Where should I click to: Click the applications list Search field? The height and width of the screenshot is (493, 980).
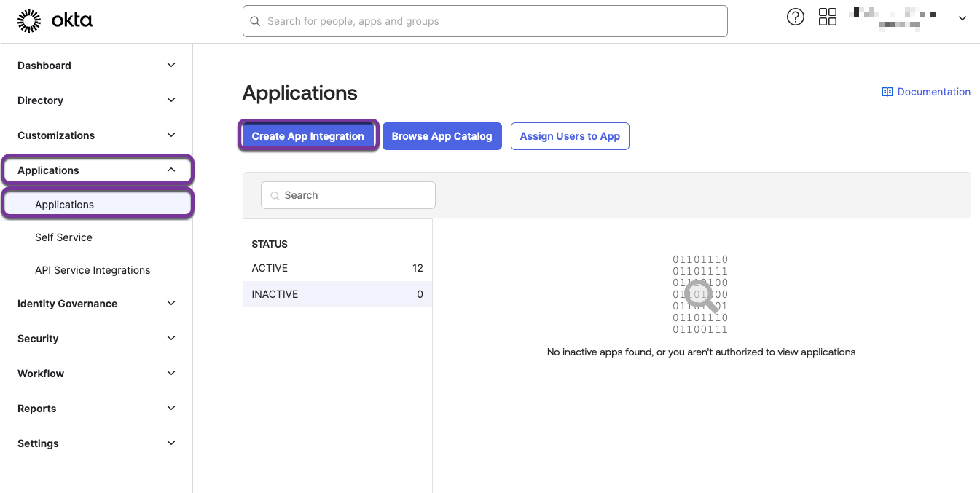[x=348, y=195]
